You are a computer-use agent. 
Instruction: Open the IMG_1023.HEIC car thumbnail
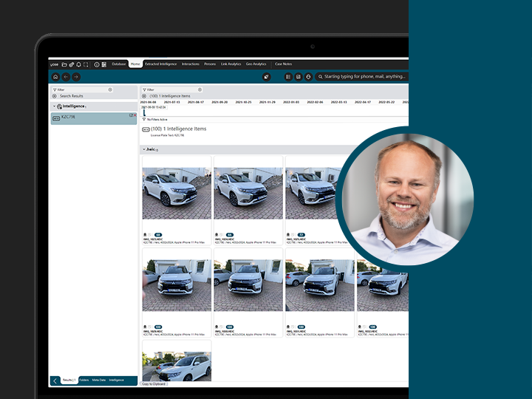(x=177, y=194)
